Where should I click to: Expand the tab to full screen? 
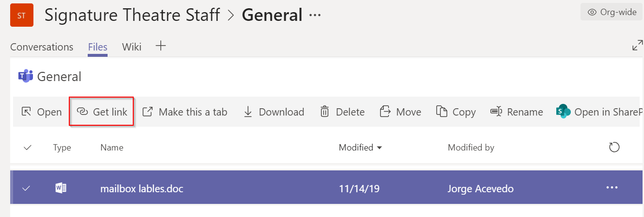pos(637,46)
